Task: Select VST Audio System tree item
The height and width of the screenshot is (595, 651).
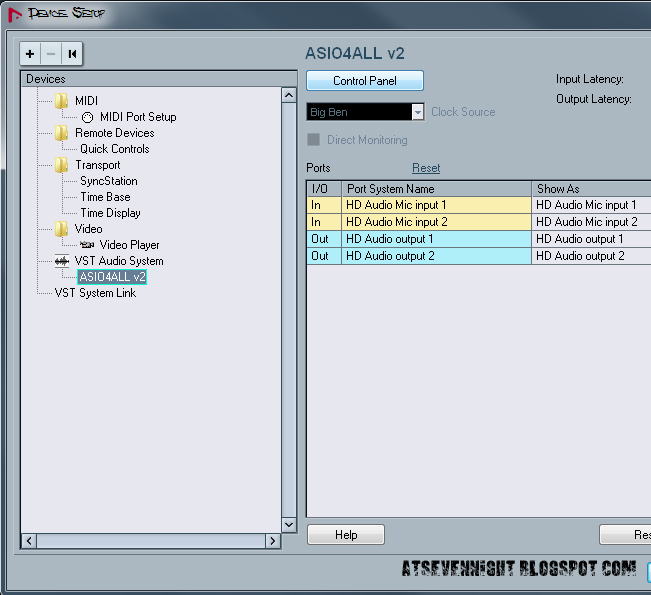Action: (x=119, y=261)
